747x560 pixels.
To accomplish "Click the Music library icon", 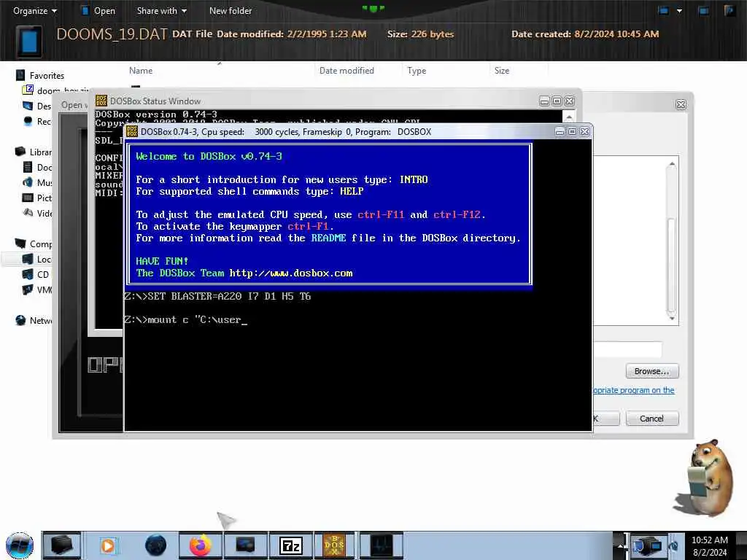I will tap(28, 182).
